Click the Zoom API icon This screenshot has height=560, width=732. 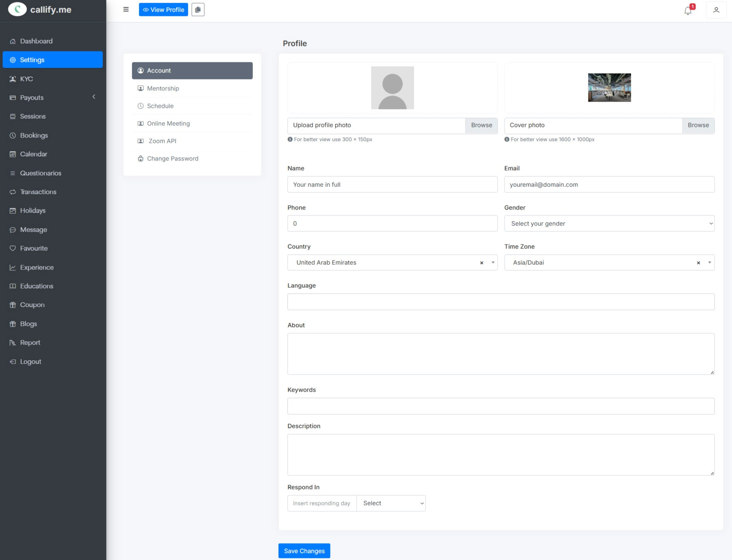coord(141,141)
